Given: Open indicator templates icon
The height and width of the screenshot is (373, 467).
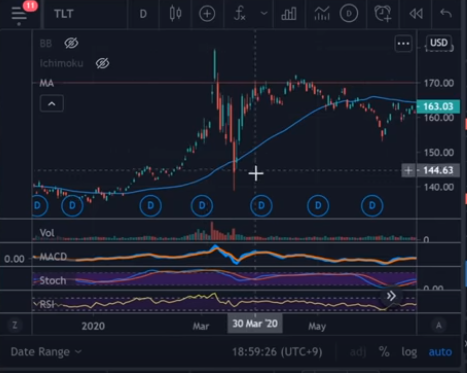Looking at the screenshot, I should click(x=322, y=14).
